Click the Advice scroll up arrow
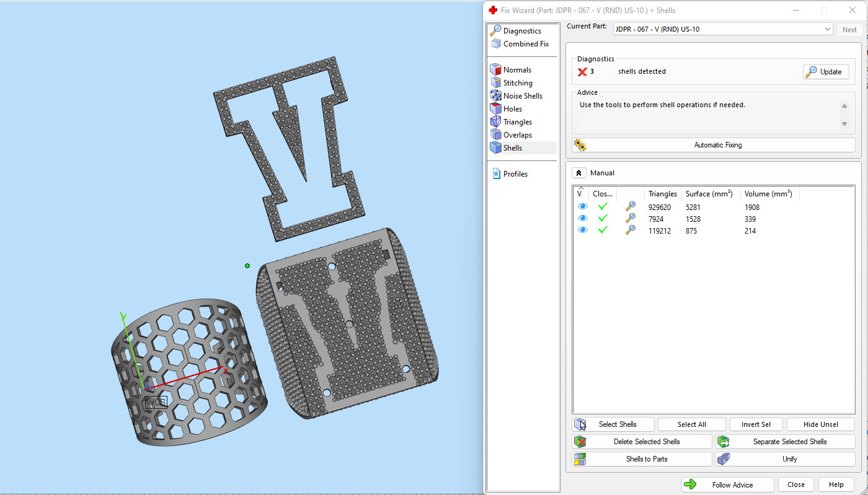Viewport: 868px width, 495px height. click(x=844, y=105)
